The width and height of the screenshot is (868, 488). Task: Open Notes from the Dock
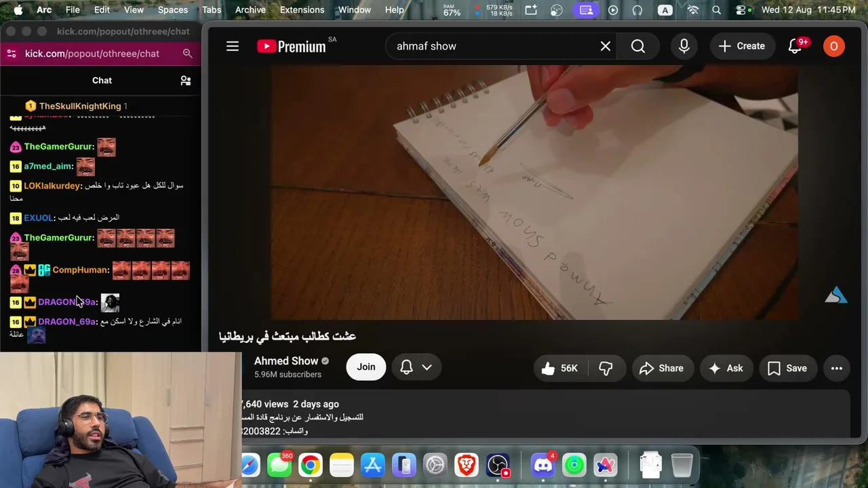pyautogui.click(x=342, y=465)
